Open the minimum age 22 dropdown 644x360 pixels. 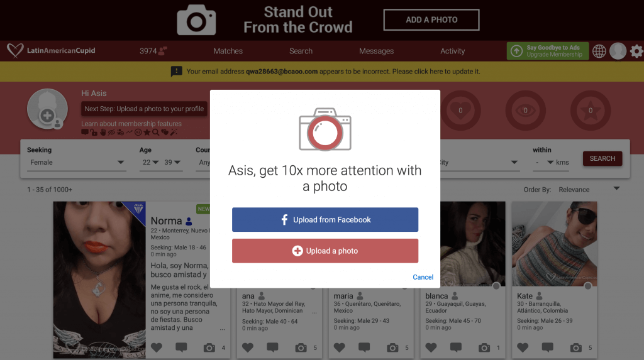(x=150, y=163)
